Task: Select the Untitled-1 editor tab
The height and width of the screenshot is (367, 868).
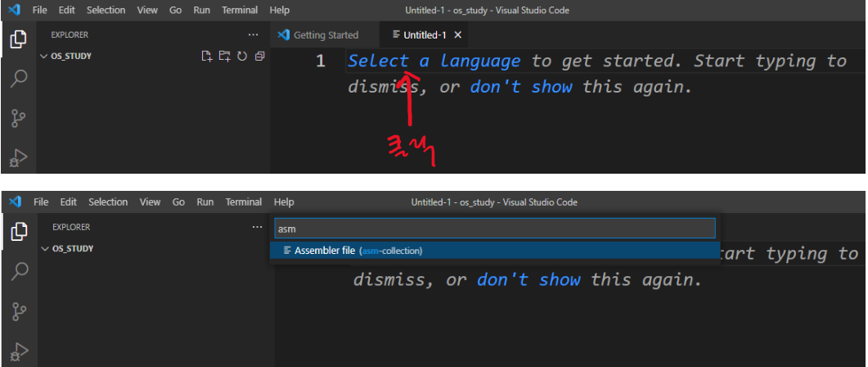Action: coord(425,35)
